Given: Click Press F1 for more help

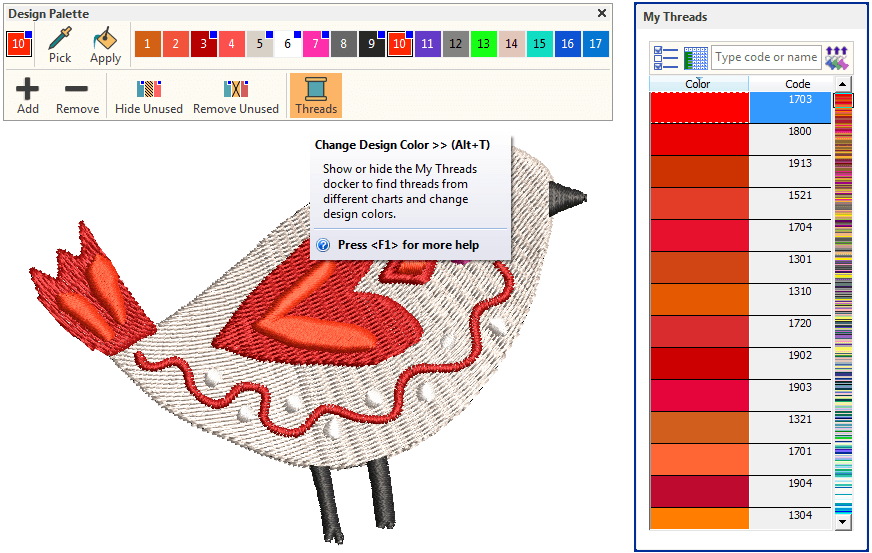Looking at the screenshot, I should [408, 245].
